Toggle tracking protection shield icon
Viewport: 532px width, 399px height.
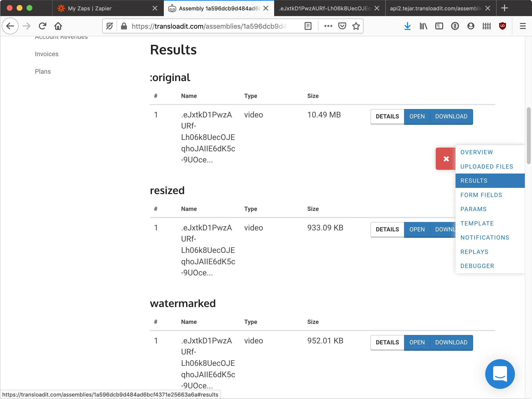coord(109,26)
